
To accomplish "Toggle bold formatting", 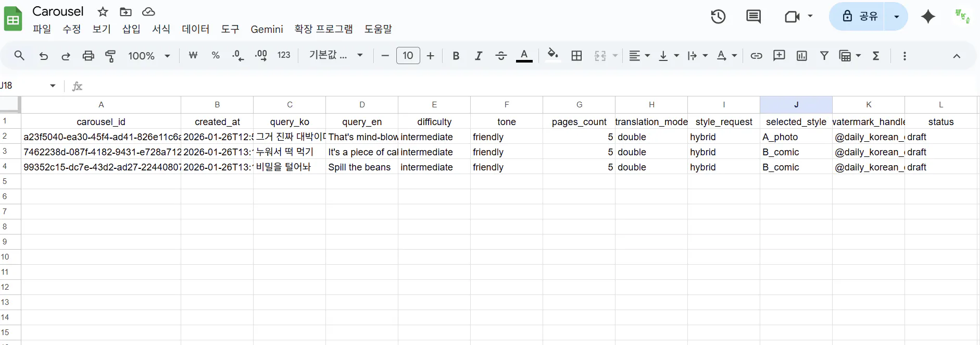I will coord(456,56).
